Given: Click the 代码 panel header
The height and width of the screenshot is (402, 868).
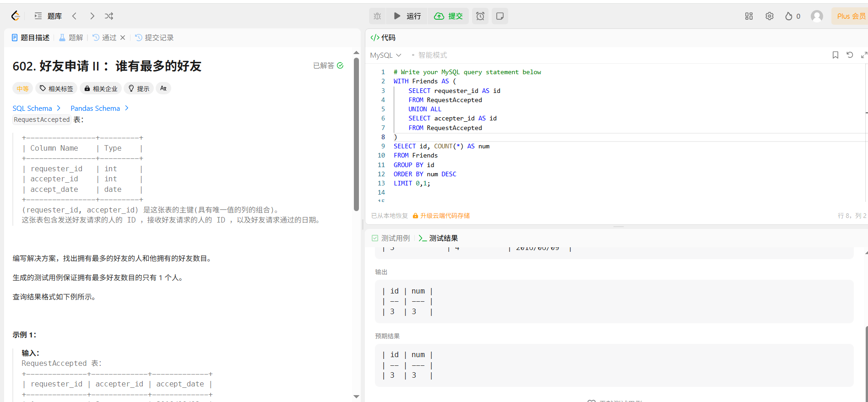Looking at the screenshot, I should pyautogui.click(x=383, y=38).
